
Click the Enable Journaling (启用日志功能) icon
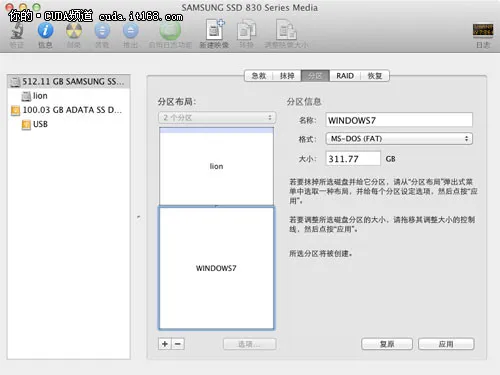(x=170, y=31)
